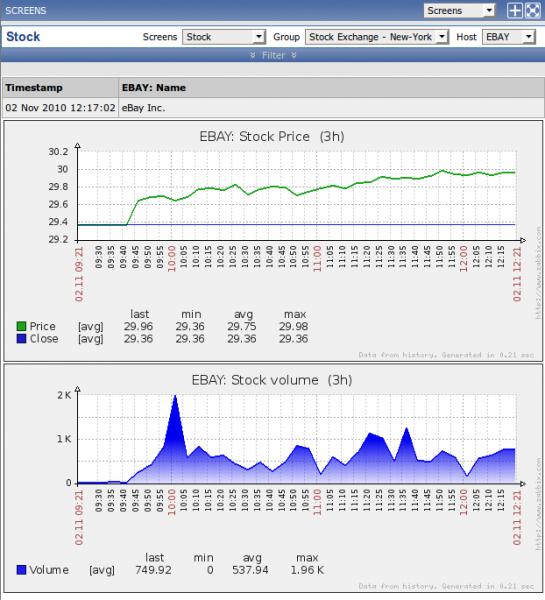Click the blue Close legend swatch
Screen dimensions: 545x600
[21, 338]
